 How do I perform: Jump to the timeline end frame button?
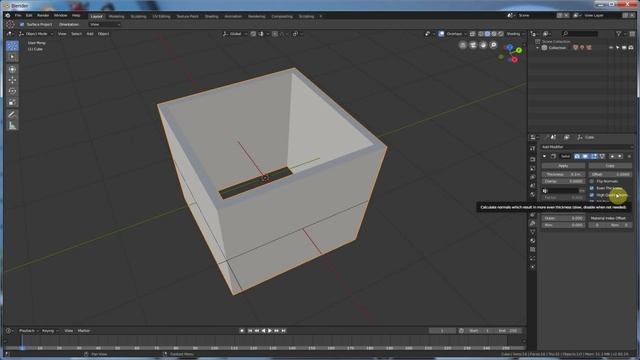(x=284, y=331)
